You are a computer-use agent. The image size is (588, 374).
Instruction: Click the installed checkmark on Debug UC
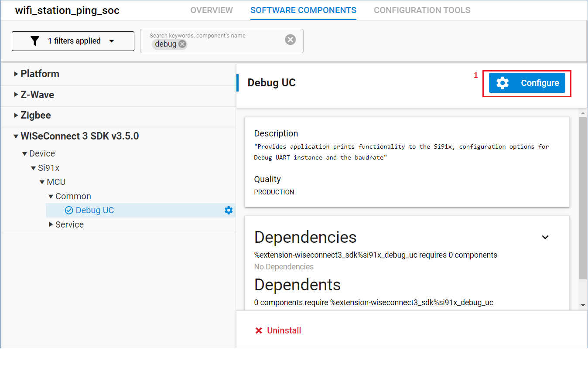pos(69,211)
